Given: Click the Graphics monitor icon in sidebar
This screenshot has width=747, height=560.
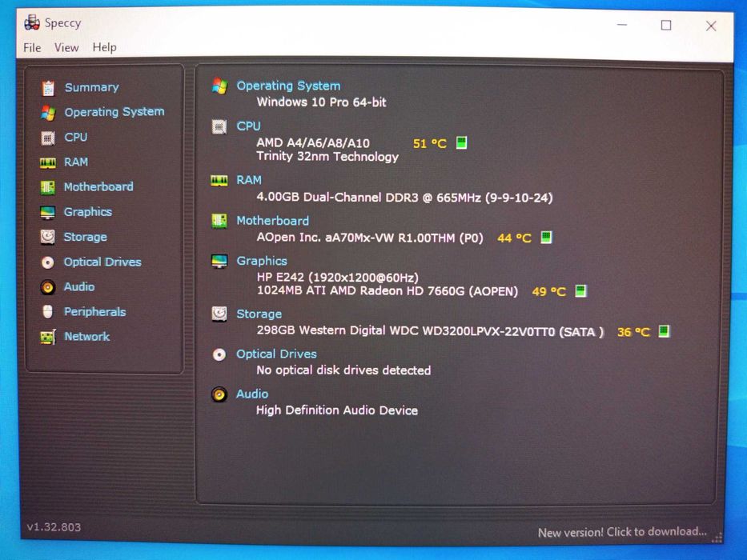Looking at the screenshot, I should (48, 212).
